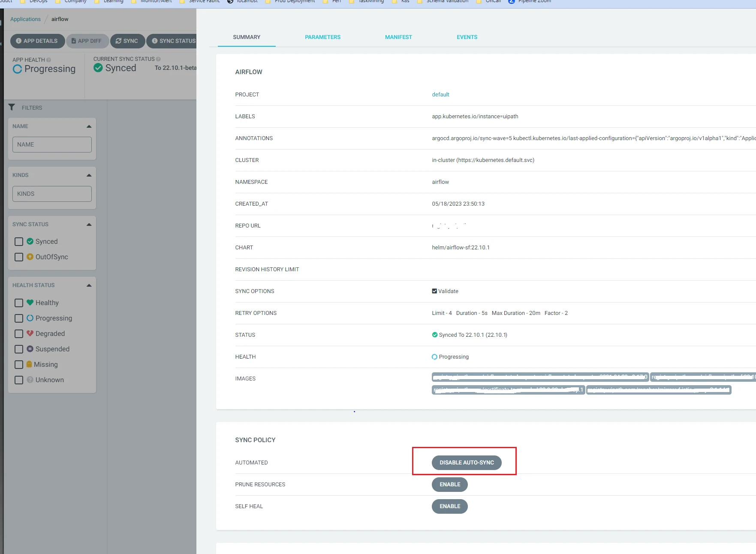Click the yellow OutOfSync icon in the filter
This screenshot has width=756, height=554.
30,257
